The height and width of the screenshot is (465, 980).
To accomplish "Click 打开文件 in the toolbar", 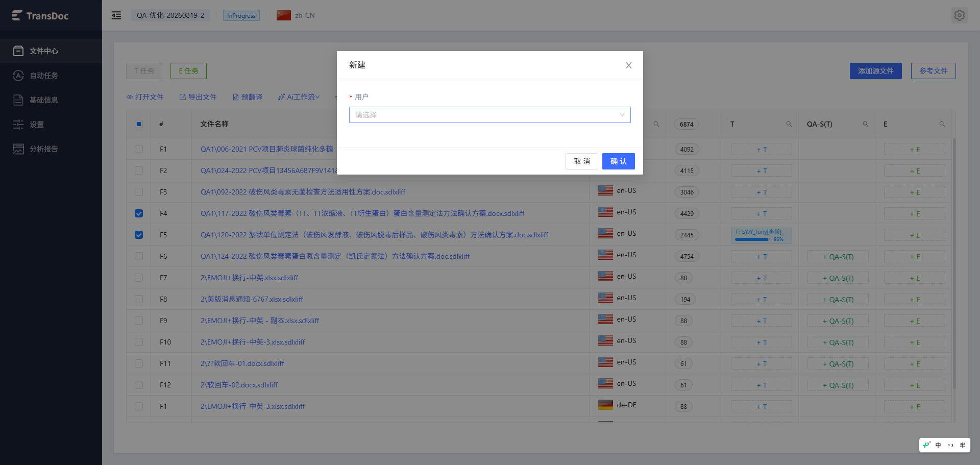I will (145, 97).
